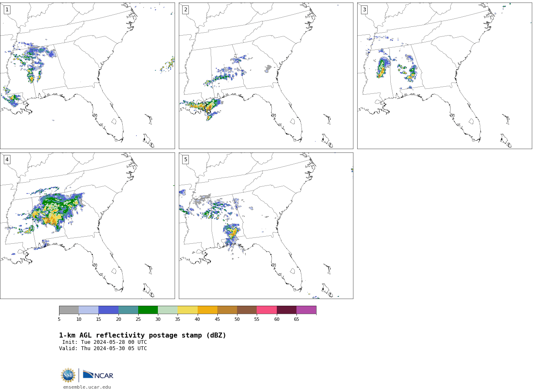Open ensemble member 2 reflectivity map
Screen dimensions: 536x392
pyautogui.click(x=266, y=76)
